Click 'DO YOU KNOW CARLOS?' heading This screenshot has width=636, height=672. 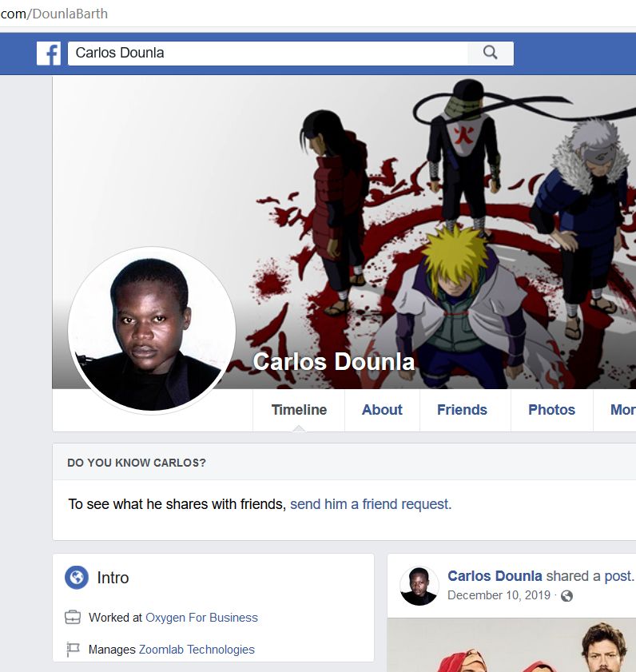click(x=137, y=463)
